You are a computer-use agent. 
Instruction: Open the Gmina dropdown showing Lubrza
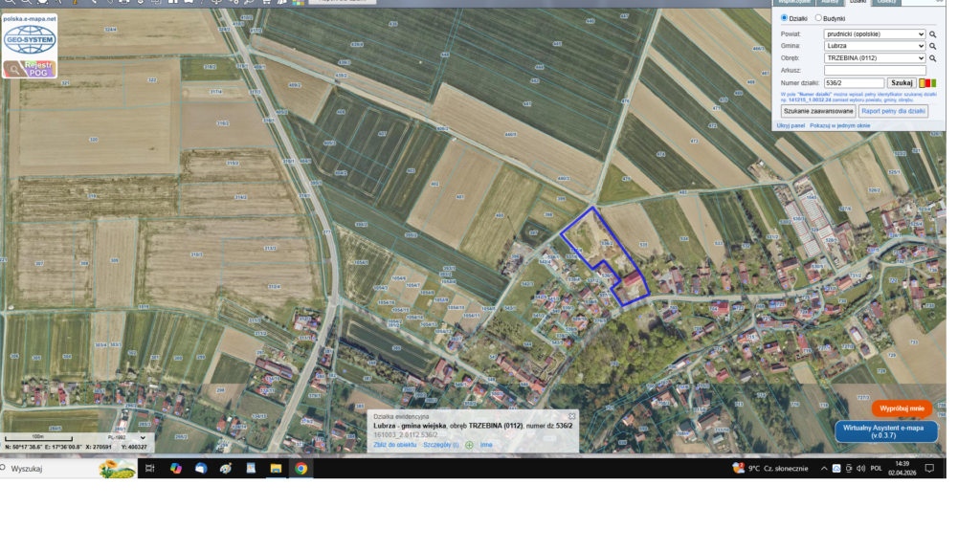click(x=875, y=46)
